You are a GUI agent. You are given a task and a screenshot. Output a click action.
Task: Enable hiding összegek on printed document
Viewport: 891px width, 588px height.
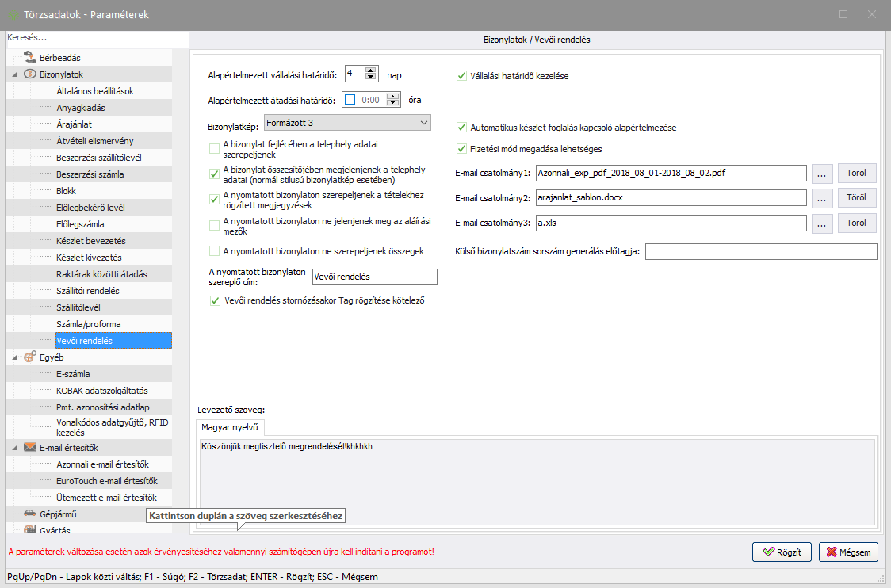pyautogui.click(x=214, y=251)
